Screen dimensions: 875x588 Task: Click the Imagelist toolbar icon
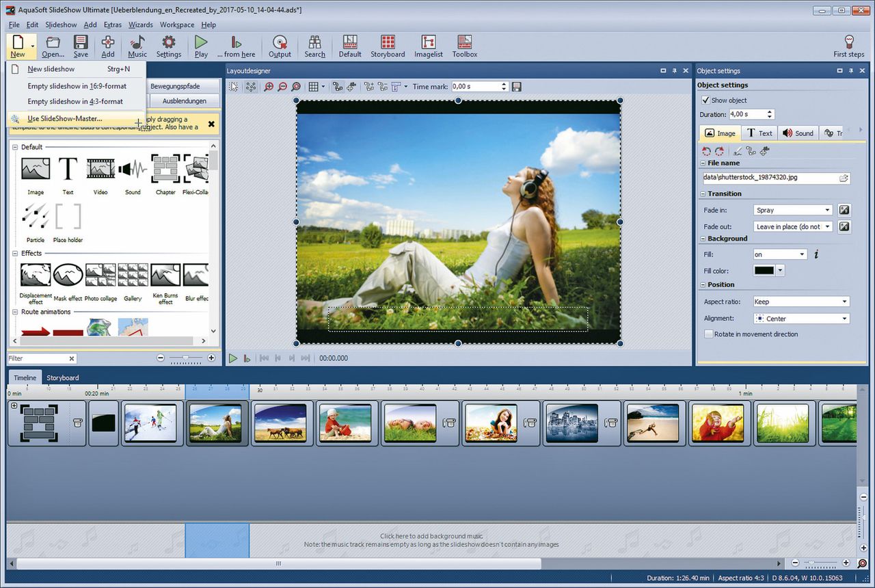click(428, 46)
